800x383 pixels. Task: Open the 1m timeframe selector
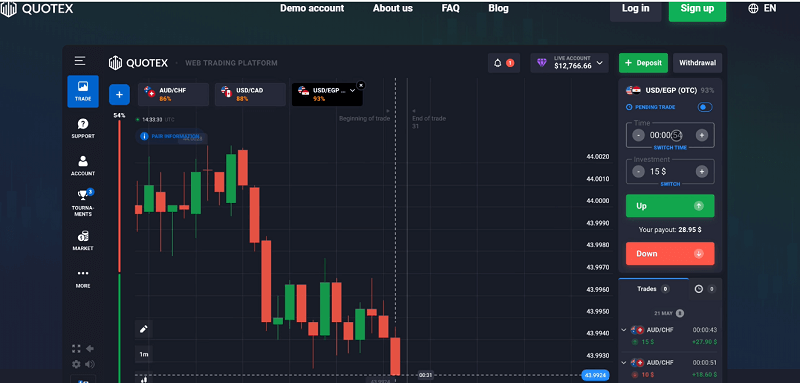pyautogui.click(x=144, y=354)
